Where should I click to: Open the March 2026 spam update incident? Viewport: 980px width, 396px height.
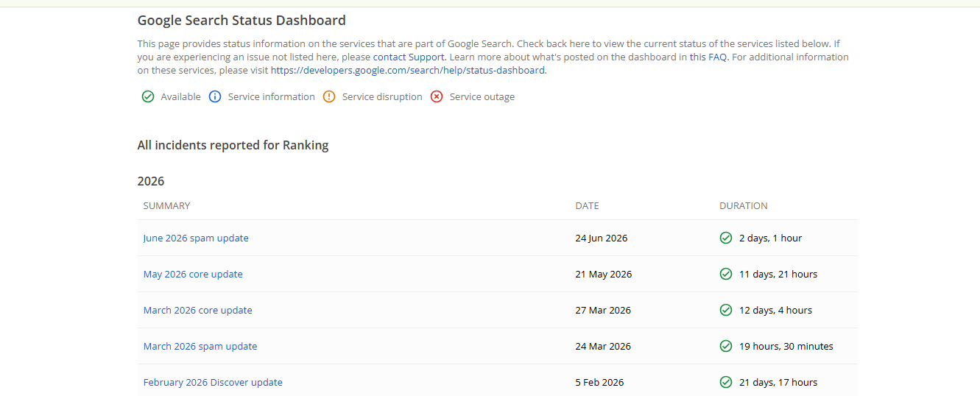pos(200,346)
